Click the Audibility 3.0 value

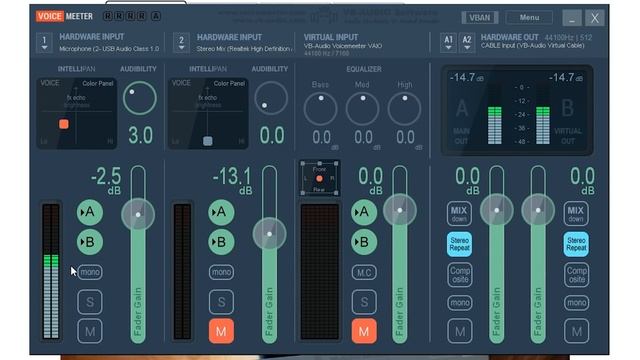140,136
